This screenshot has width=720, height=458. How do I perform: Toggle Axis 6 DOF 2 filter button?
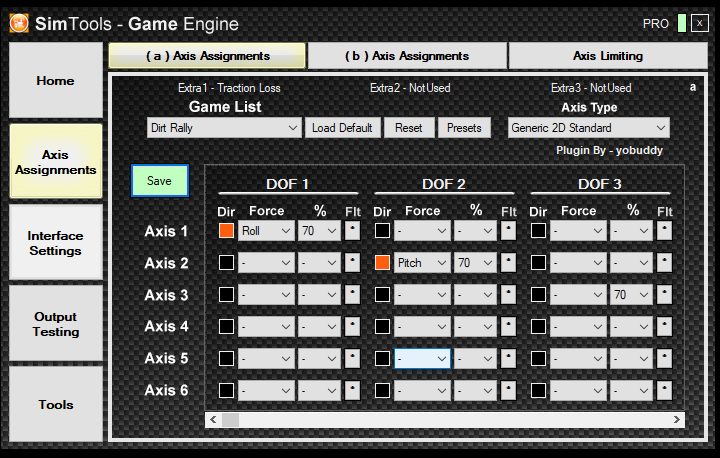(x=508, y=390)
